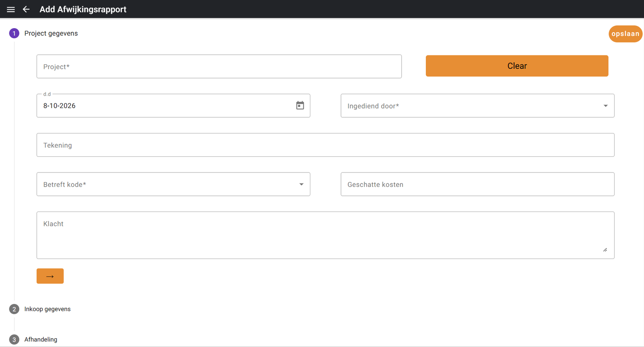Click the Clear button
Screen dimensions: 644x347
click(517, 66)
